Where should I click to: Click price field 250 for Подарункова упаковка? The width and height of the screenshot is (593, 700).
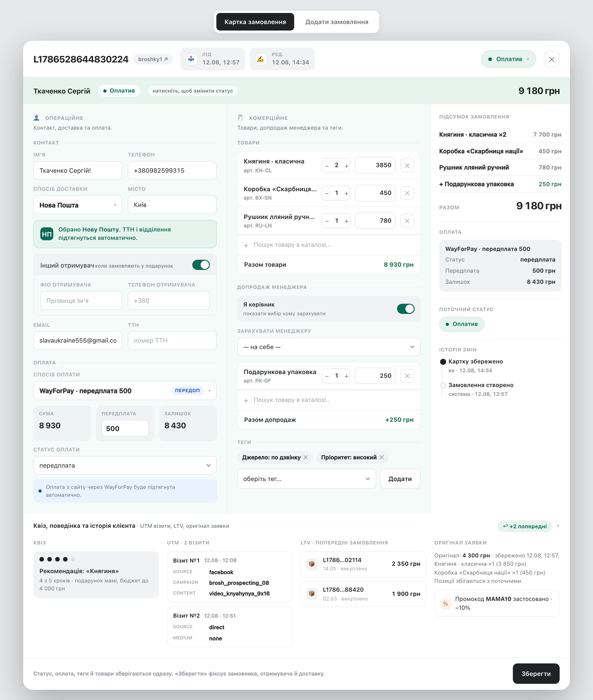(x=375, y=375)
